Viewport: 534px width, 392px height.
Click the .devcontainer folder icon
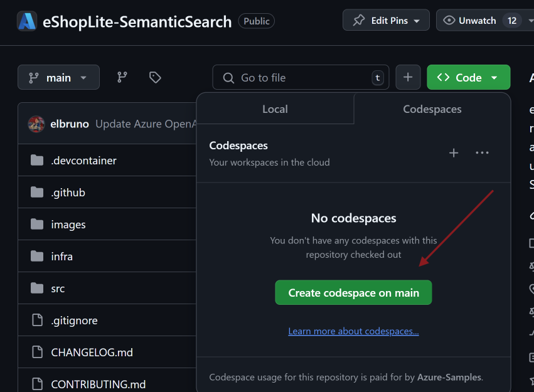[x=37, y=160]
